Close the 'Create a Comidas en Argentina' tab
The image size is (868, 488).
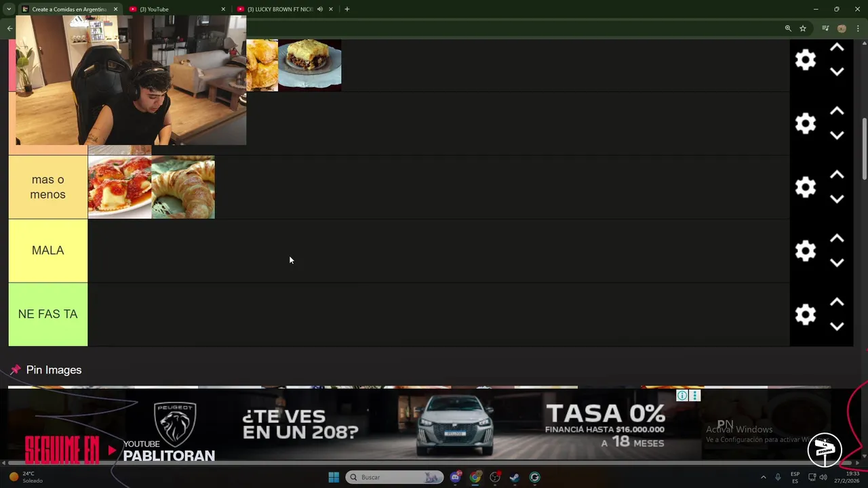coord(115,9)
